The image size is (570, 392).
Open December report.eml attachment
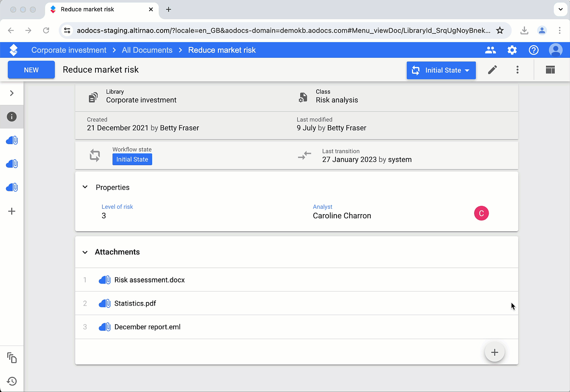[147, 327]
